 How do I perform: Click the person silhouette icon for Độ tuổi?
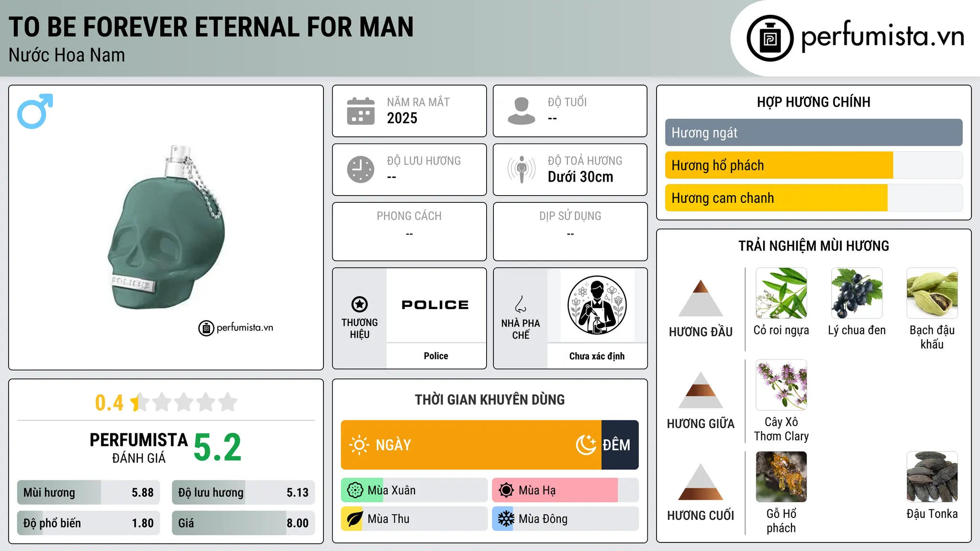(x=521, y=111)
